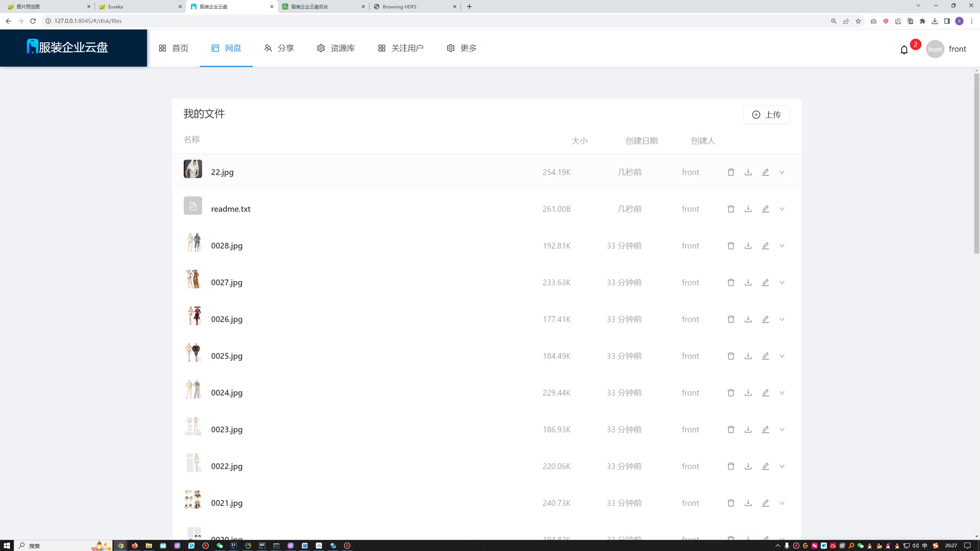Expand the 0028.jpg row details
This screenshot has height=551, width=980.
pyautogui.click(x=782, y=246)
